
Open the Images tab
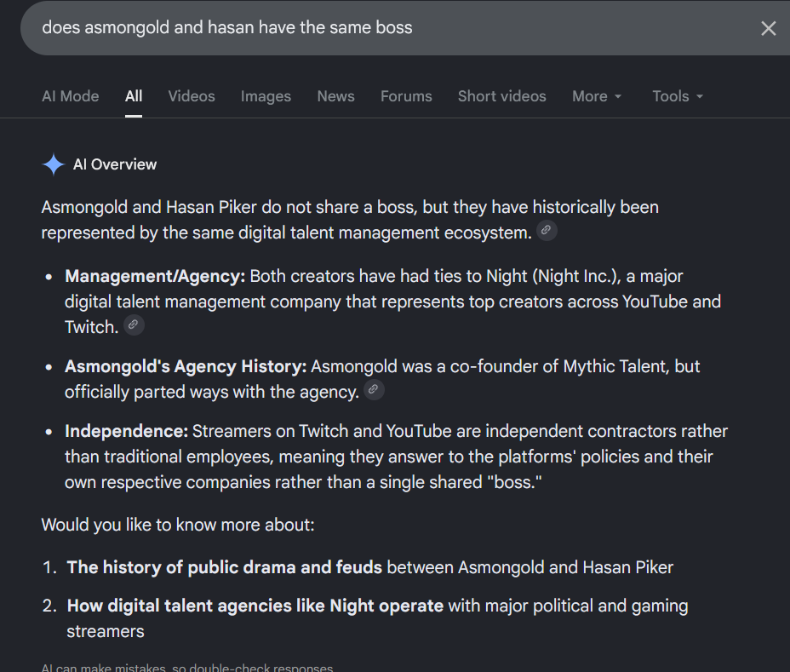point(266,96)
